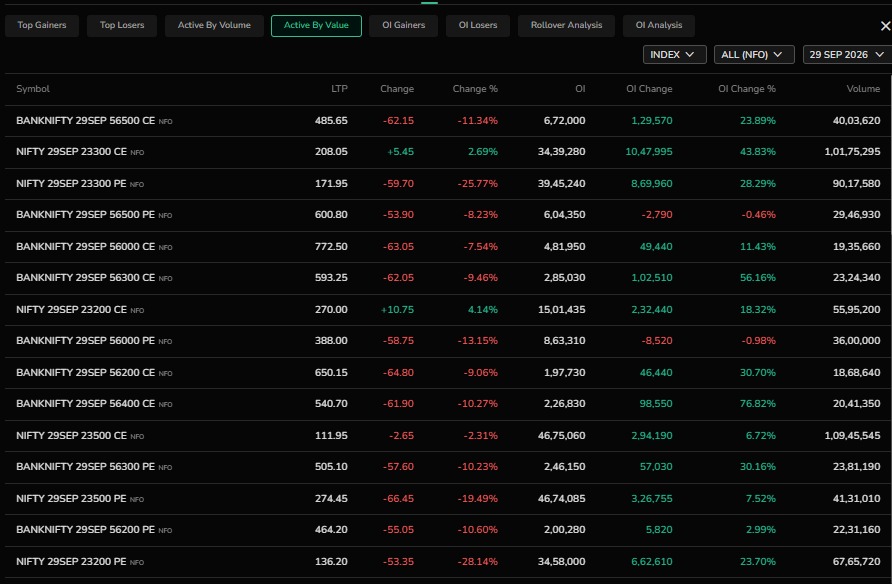This screenshot has height=584, width=892.
Task: Click LTP value 208.05
Action: [x=331, y=152]
